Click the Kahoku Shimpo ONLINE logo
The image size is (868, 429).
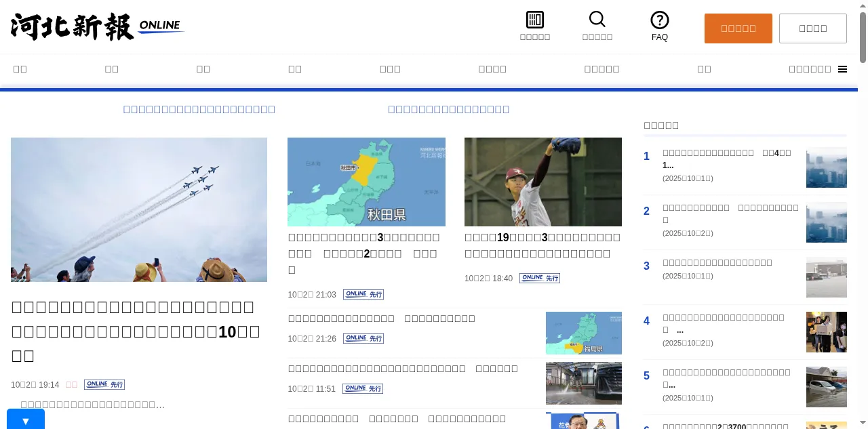coord(98,27)
